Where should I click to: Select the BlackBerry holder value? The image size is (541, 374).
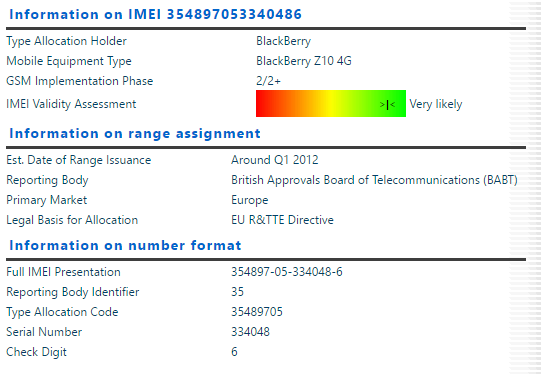click(283, 41)
